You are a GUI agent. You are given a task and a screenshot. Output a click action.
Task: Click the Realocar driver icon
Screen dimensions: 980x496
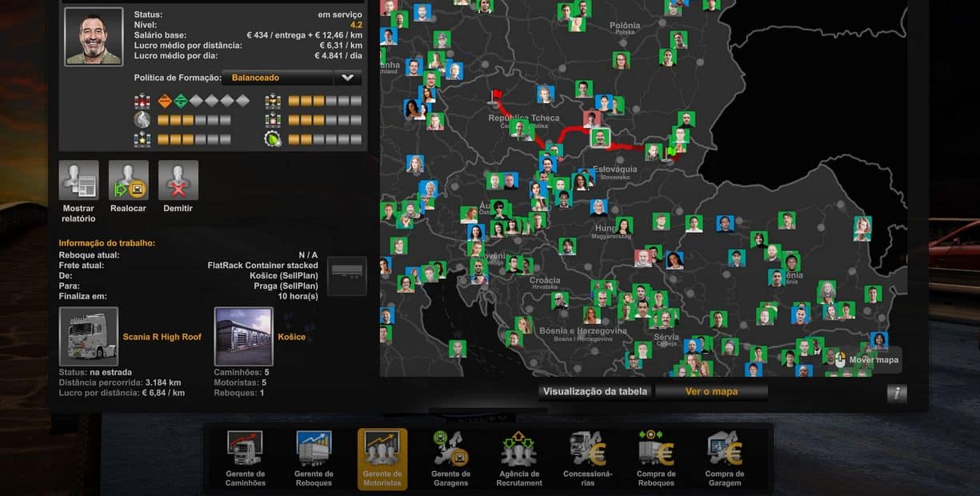[x=128, y=181]
